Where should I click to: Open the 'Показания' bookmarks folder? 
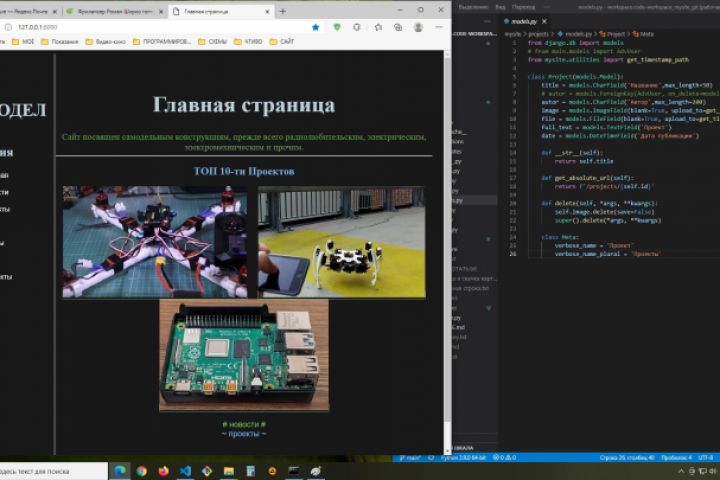(x=60, y=41)
